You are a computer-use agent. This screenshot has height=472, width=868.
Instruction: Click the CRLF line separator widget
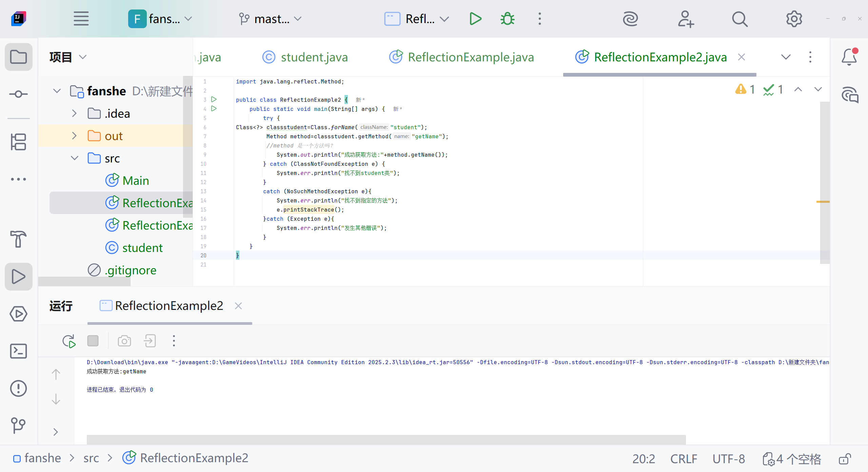(684, 459)
